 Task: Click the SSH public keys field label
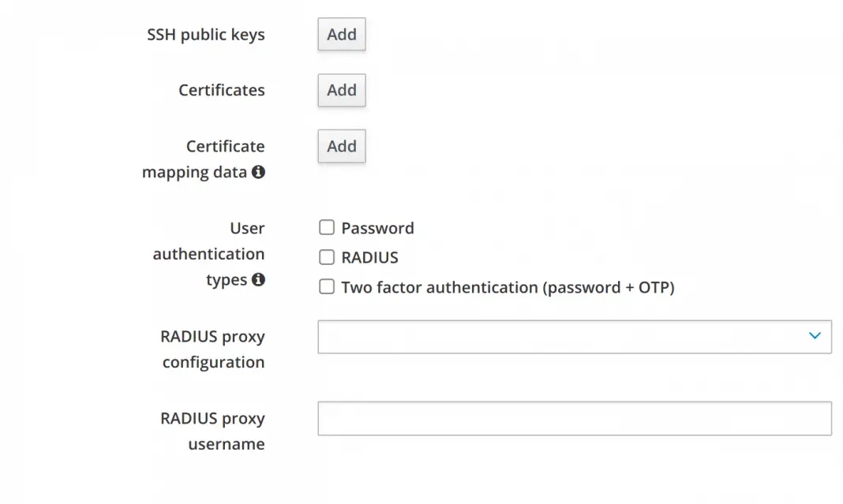point(206,34)
